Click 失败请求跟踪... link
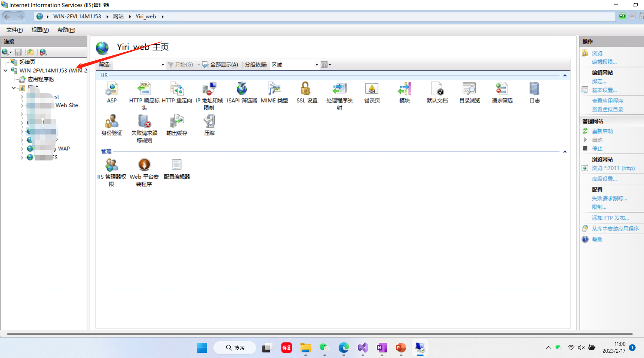 (609, 199)
